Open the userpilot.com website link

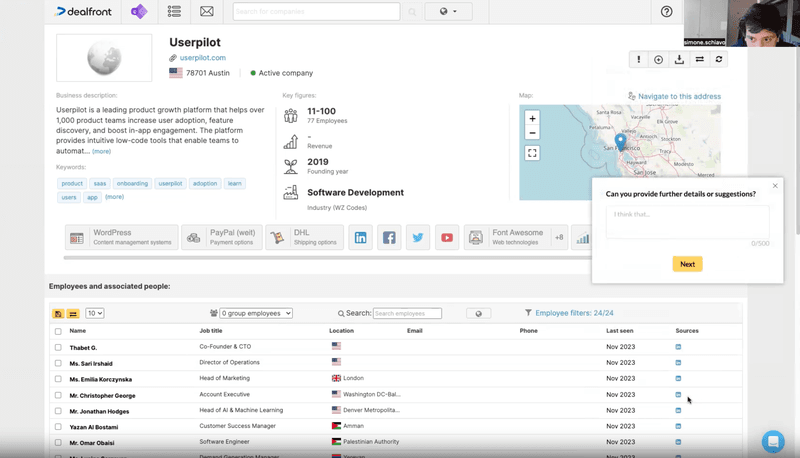tap(202, 58)
